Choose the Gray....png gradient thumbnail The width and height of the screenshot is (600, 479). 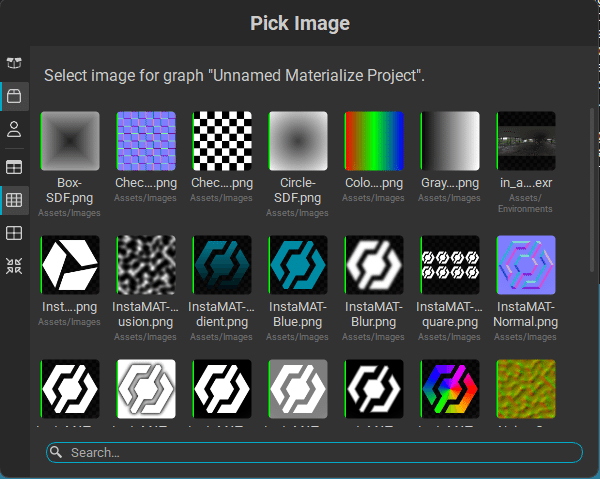pos(450,141)
